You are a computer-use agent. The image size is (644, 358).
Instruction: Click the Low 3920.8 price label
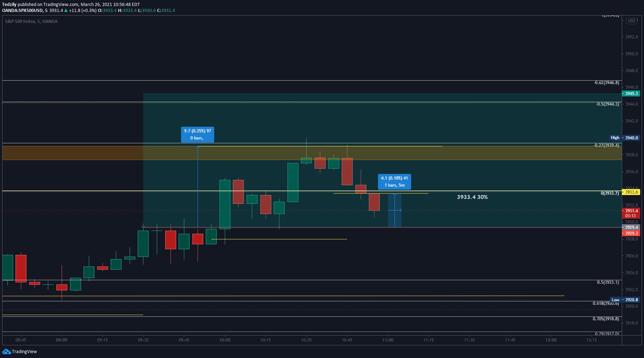[625, 300]
